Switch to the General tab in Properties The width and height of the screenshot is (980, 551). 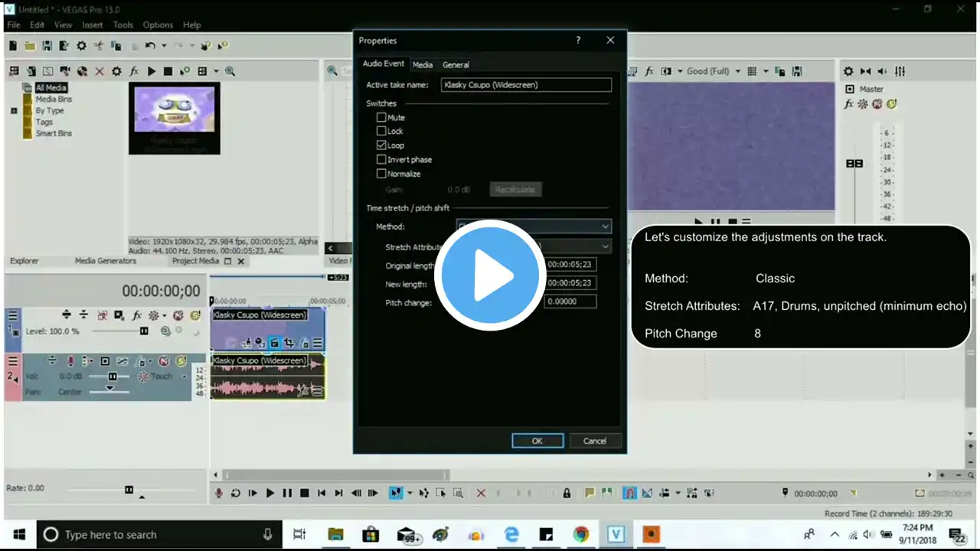[456, 65]
